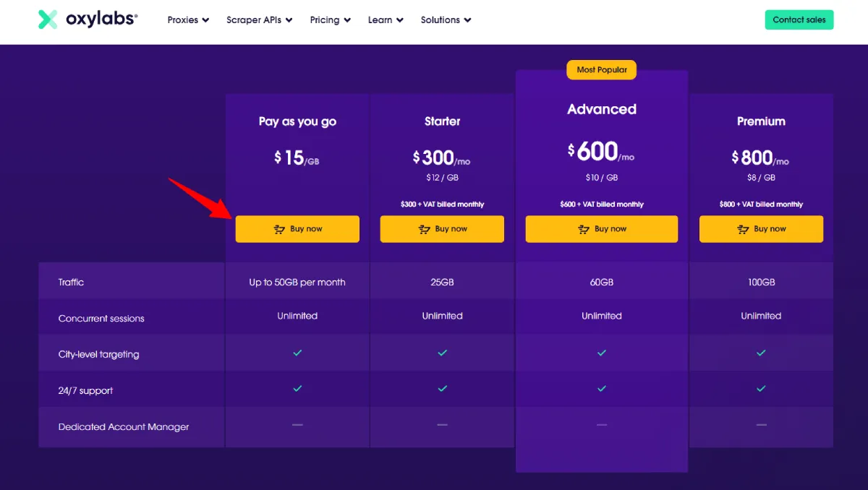The width and height of the screenshot is (868, 490).
Task: Click '$600 + VAT billed monthly' text
Action: (602, 205)
